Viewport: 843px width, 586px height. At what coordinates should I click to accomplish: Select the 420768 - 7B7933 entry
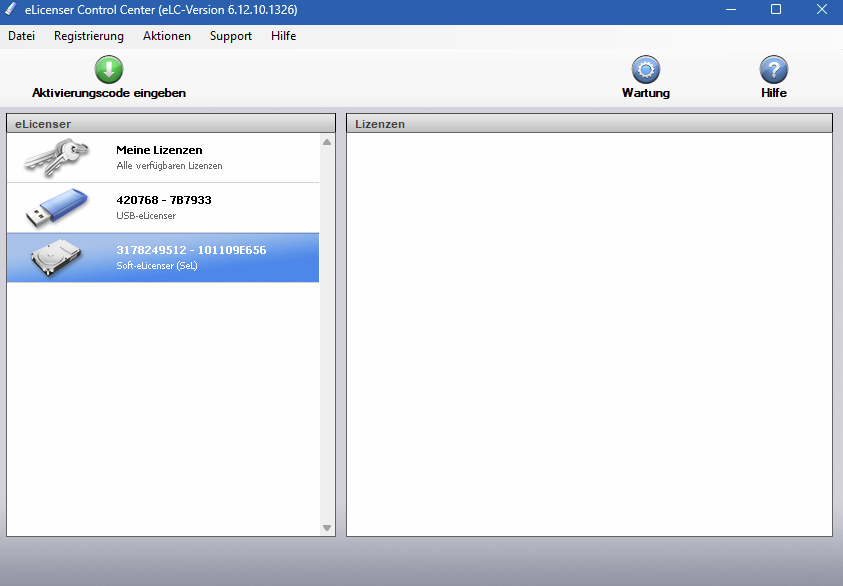[163, 208]
